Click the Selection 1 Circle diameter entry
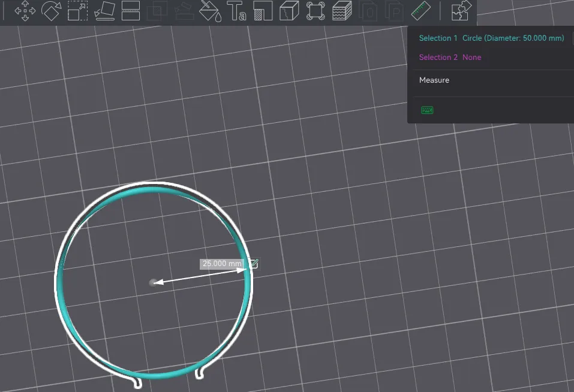574x392 pixels. [491, 38]
